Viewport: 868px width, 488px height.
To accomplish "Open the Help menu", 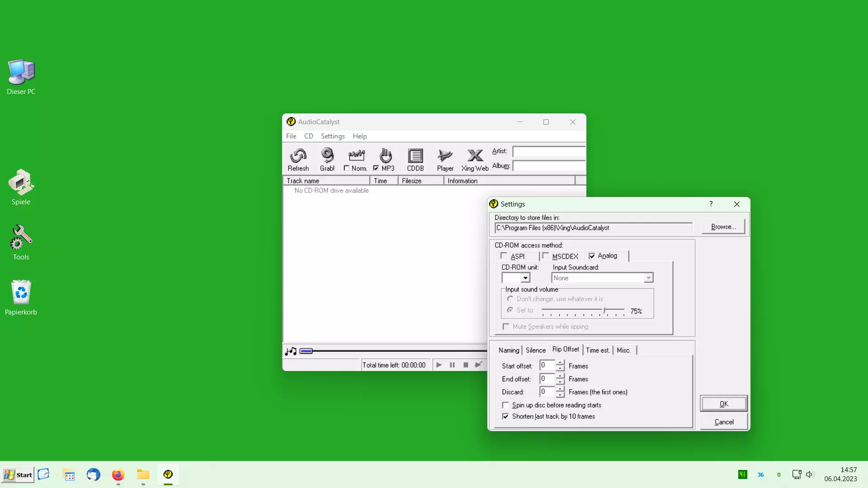I will (360, 136).
